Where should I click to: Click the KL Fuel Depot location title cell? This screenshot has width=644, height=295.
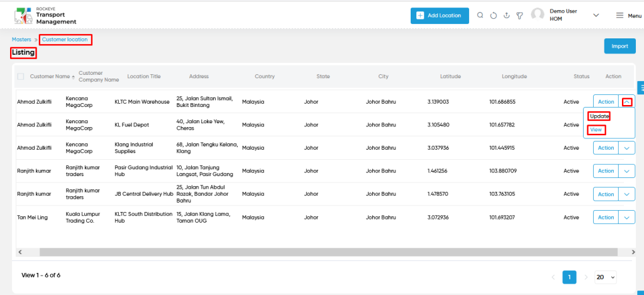(132, 125)
